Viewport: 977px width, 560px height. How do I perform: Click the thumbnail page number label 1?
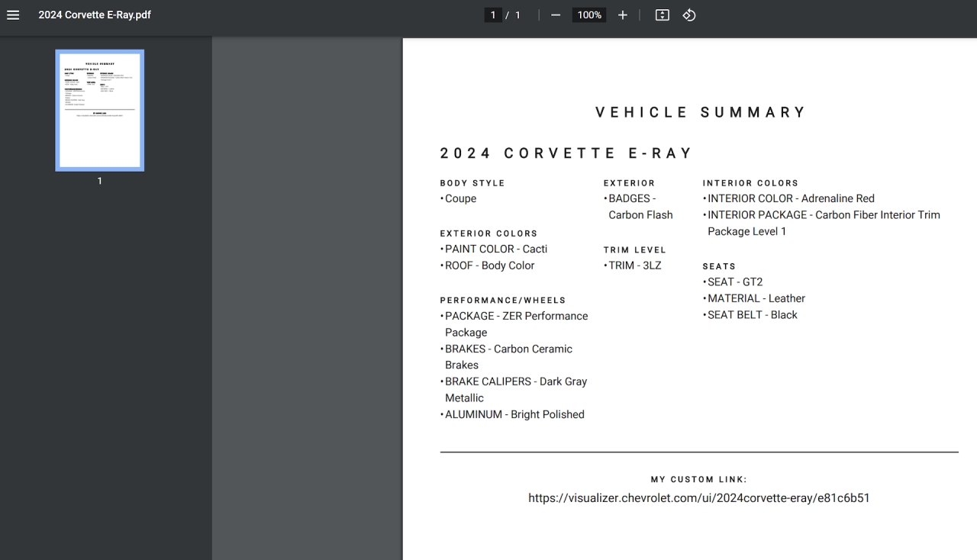coord(99,181)
